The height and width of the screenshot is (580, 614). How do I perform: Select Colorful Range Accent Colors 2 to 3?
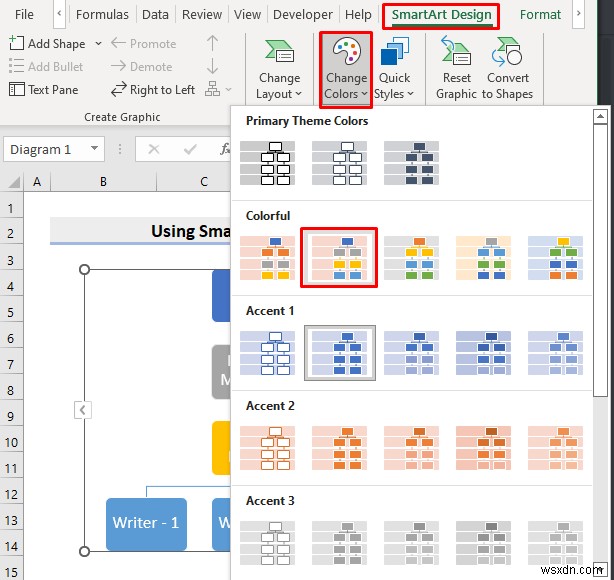pyautogui.click(x=340, y=258)
